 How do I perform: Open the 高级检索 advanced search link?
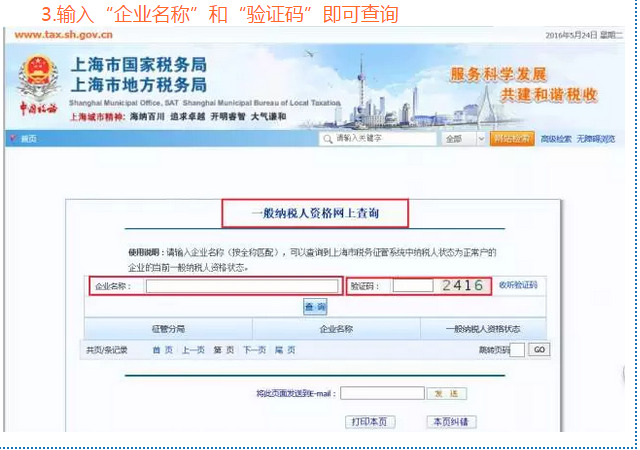click(x=556, y=139)
